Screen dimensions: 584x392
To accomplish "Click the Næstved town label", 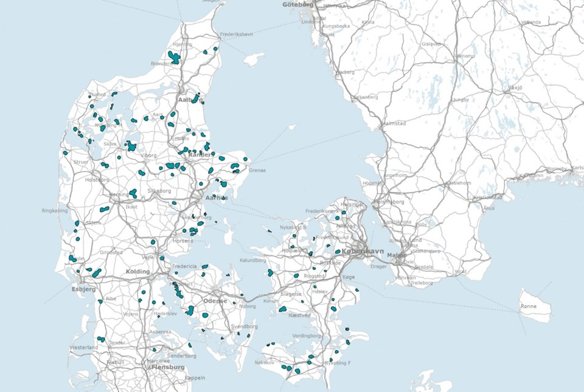I will tap(299, 315).
